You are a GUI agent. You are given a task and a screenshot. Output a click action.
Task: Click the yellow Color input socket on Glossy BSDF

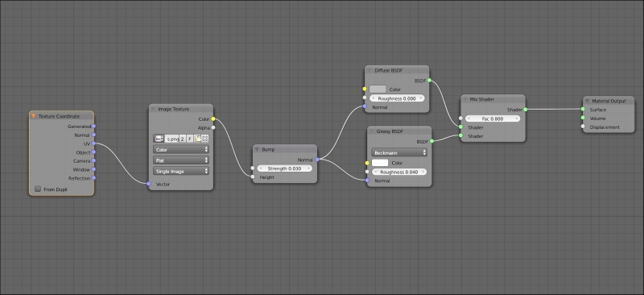coord(367,163)
